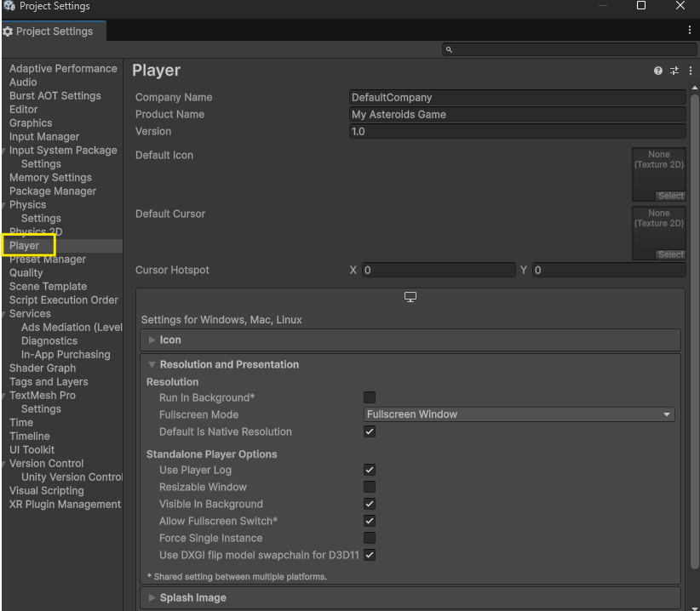Screen dimensions: 700x611
Task: Click scrollbar up arrow in Player panel
Action: pyautogui.click(x=694, y=88)
